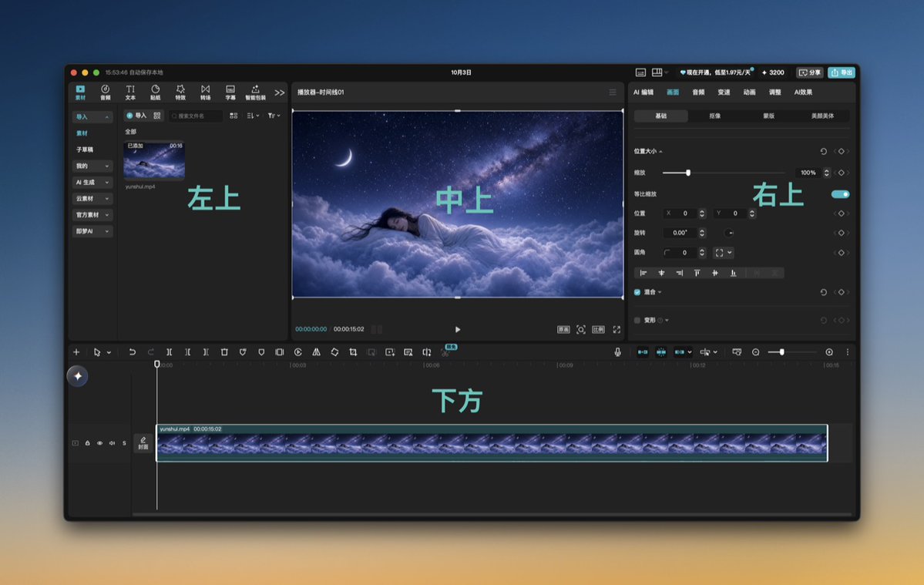Click the delete (trash) icon in timeline toolbar
The width and height of the screenshot is (924, 585).
tap(224, 352)
